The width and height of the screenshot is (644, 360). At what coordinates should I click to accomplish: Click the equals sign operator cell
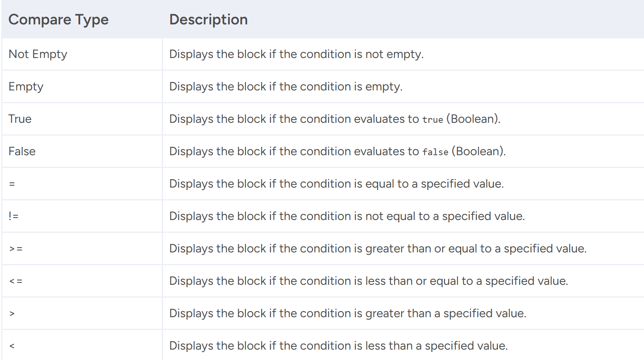[12, 184]
